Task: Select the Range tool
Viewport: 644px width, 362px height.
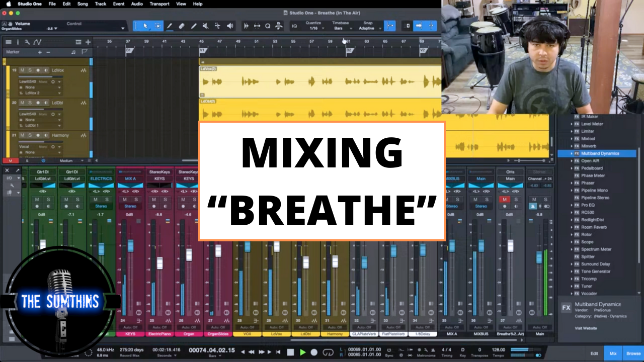Action: tap(157, 26)
